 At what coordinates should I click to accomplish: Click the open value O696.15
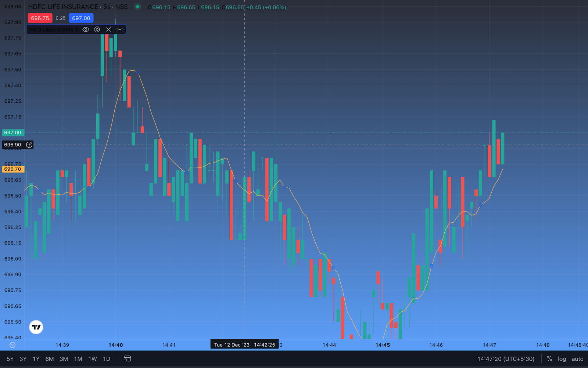click(159, 7)
